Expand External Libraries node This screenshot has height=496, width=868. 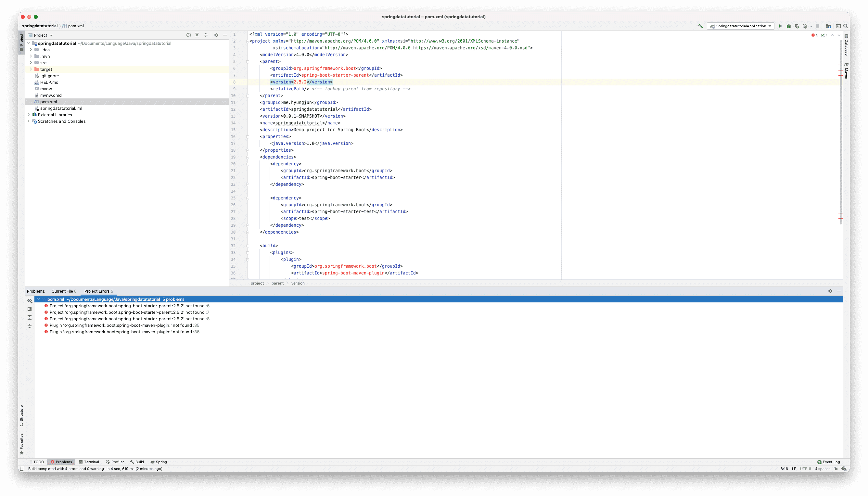point(29,115)
